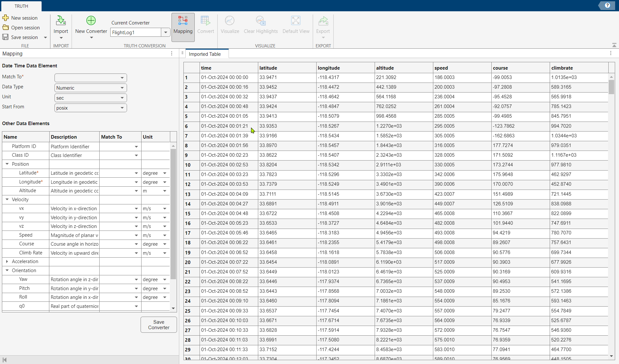Click the Export icon
619x364 pixels.
coord(323,21)
